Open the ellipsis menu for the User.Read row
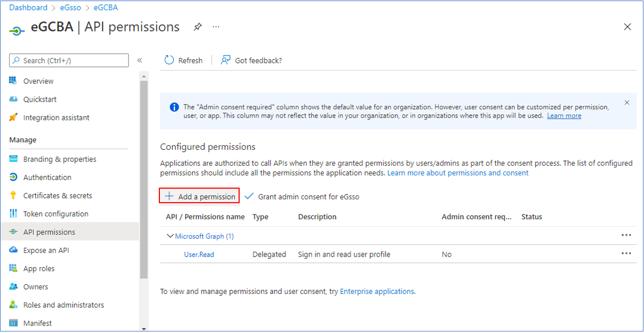The image size is (644, 333). click(x=626, y=253)
